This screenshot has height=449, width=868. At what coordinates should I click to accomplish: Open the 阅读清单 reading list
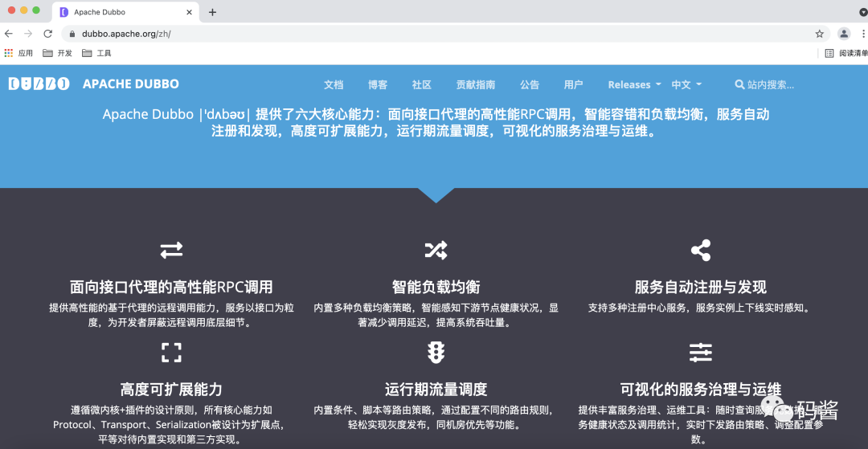click(846, 53)
